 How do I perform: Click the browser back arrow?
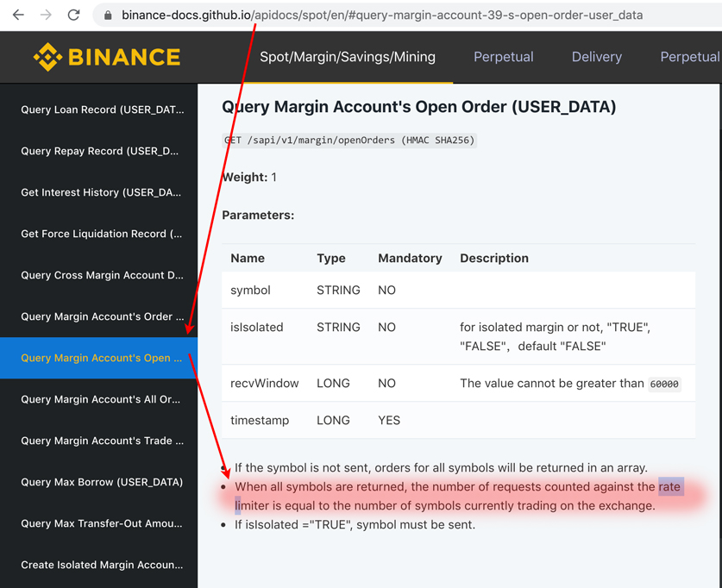point(19,15)
